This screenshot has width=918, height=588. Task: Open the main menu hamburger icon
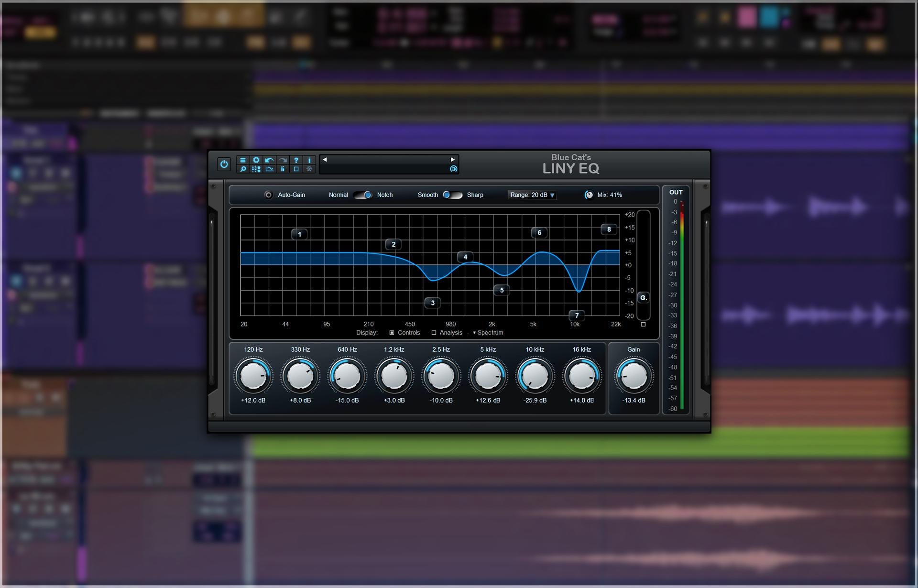click(243, 160)
